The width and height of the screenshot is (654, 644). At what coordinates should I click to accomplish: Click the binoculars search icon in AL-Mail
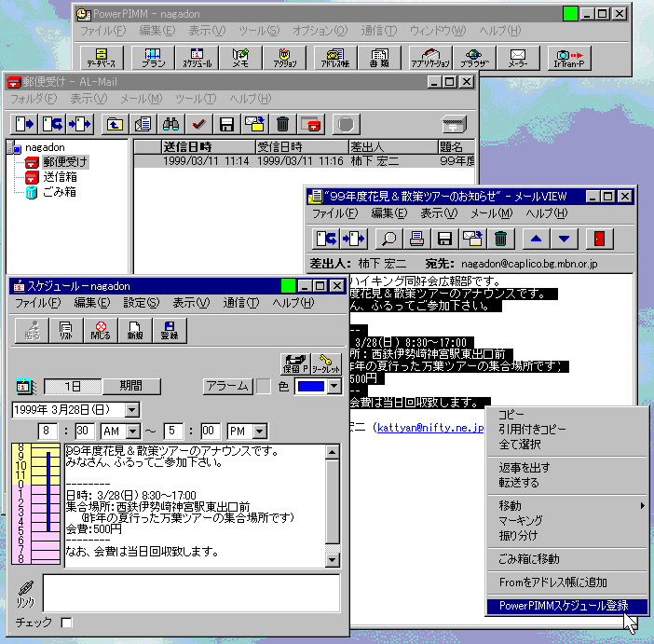[170, 123]
